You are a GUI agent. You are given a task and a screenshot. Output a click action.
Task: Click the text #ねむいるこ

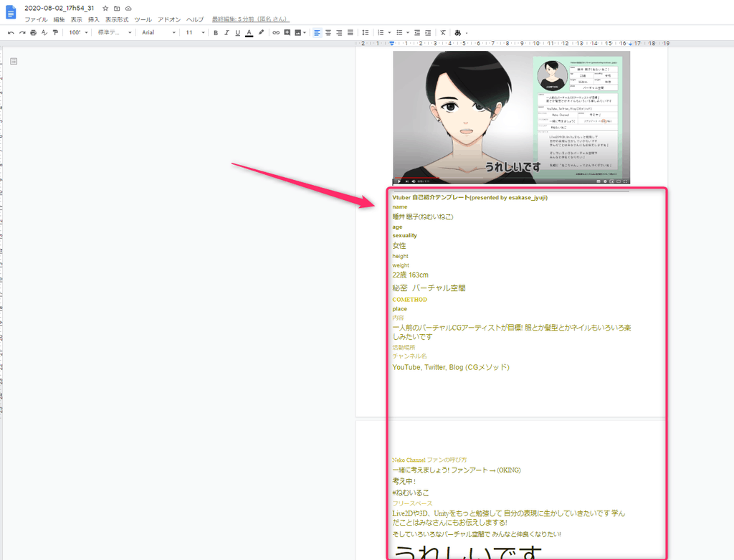click(x=411, y=493)
